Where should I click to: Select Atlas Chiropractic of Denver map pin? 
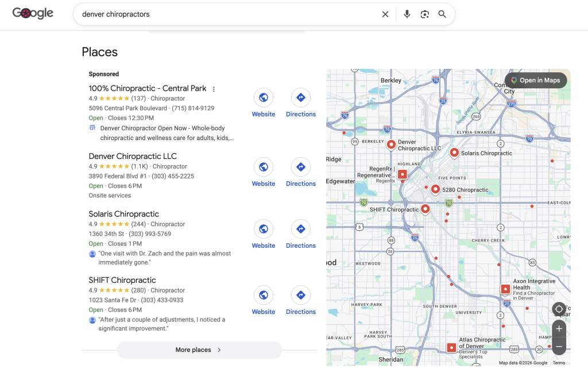(x=451, y=348)
